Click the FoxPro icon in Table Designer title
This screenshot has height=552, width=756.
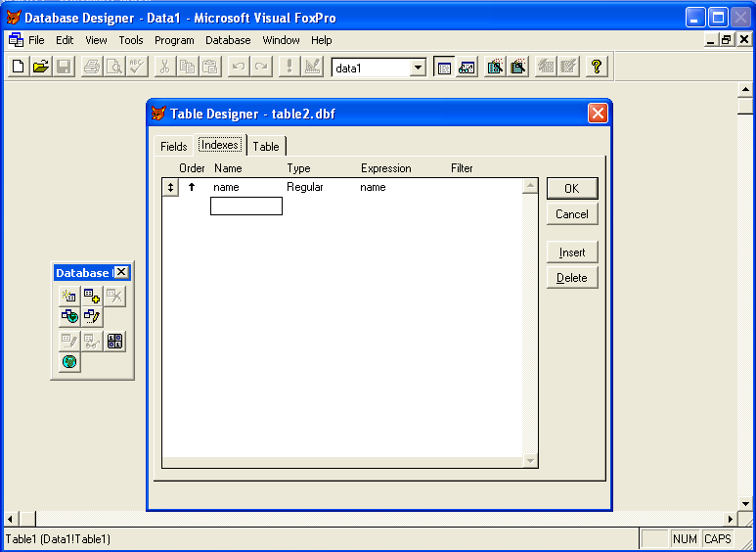(x=158, y=114)
